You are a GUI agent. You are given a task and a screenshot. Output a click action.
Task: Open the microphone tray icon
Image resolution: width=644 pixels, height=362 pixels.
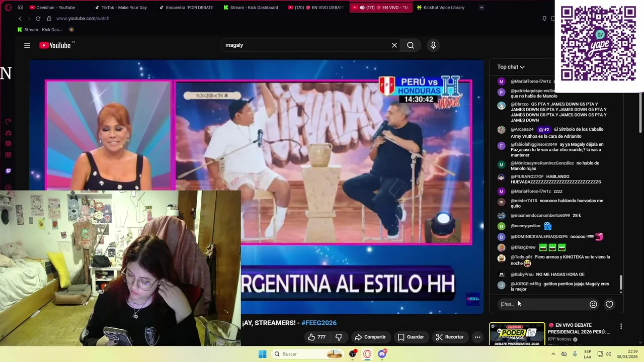tap(575, 354)
